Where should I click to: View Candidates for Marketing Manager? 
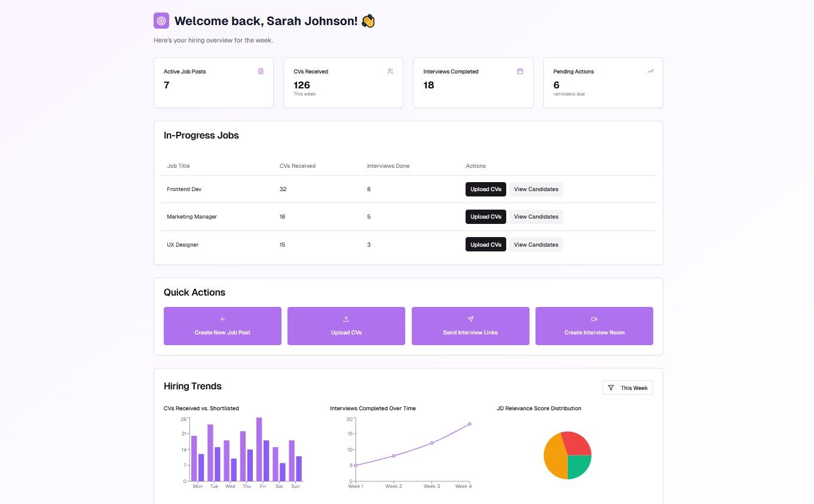pos(535,217)
